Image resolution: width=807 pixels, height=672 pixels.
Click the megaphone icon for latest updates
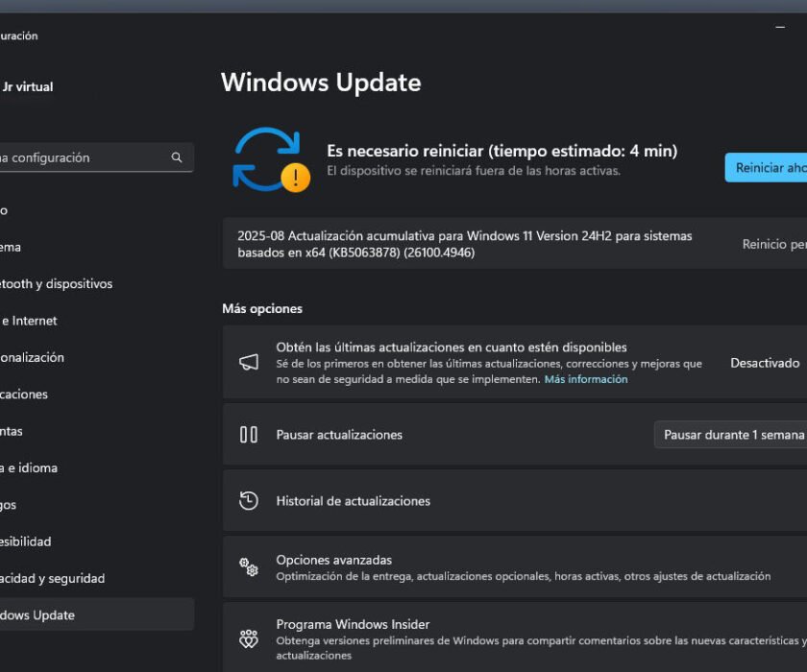(249, 363)
